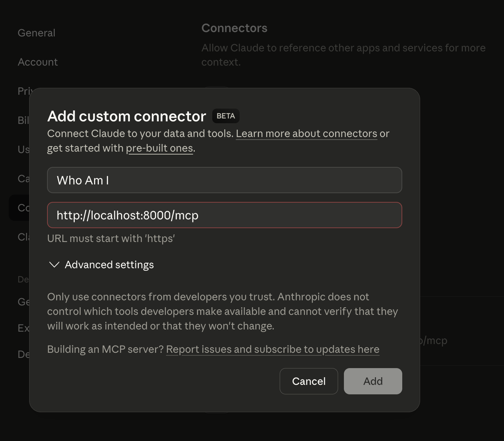Open Account settings in the sidebar
This screenshot has height=441, width=504.
[x=38, y=62]
